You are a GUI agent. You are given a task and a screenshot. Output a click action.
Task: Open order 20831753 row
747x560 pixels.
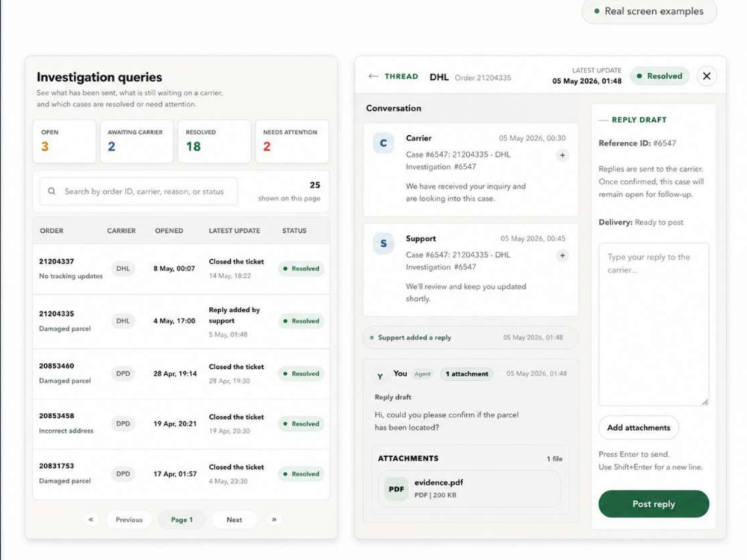point(181,474)
